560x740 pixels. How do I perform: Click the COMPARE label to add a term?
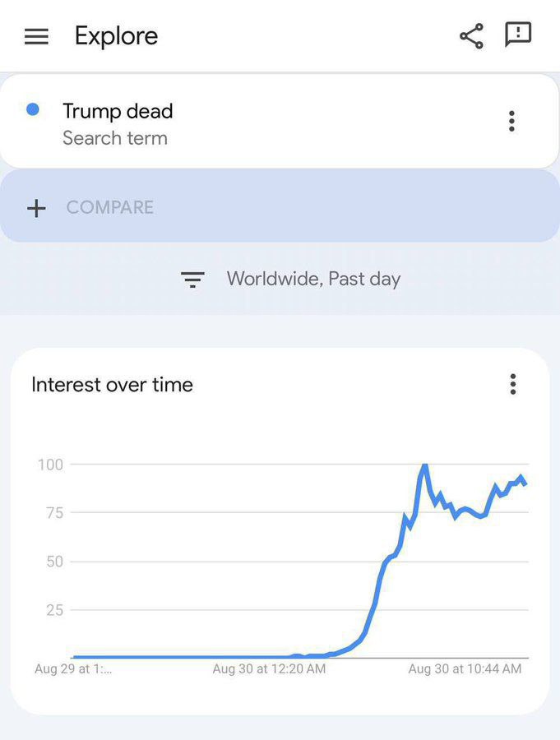(110, 207)
